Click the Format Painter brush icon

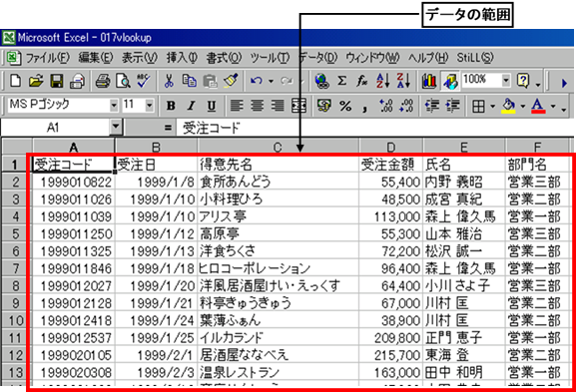[231, 81]
